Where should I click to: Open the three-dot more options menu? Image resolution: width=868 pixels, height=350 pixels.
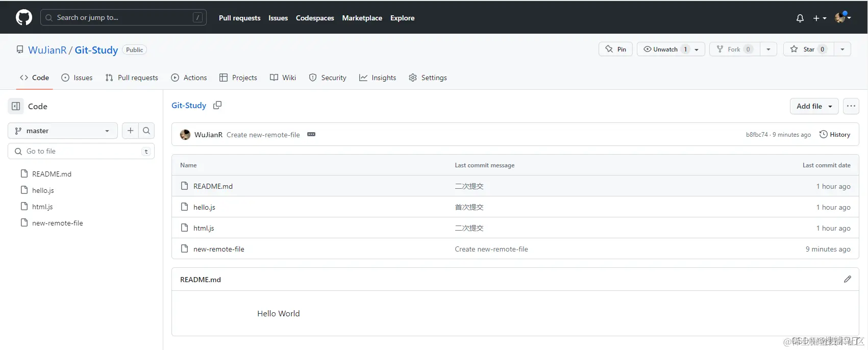coord(851,106)
